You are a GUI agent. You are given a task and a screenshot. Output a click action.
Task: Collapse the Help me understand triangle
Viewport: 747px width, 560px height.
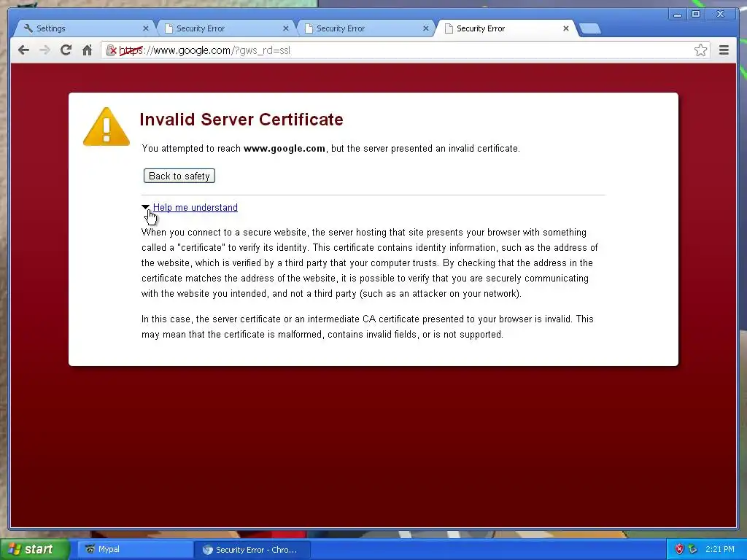[145, 207]
